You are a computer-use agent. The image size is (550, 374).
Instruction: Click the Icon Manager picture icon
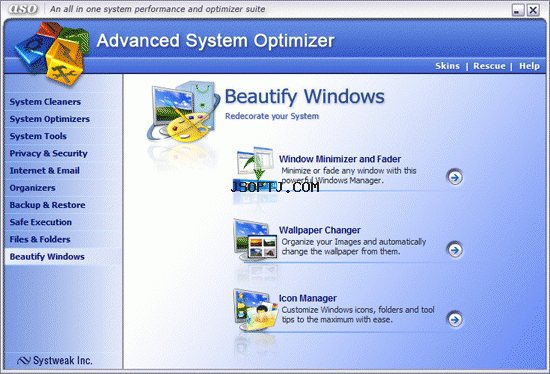click(255, 310)
